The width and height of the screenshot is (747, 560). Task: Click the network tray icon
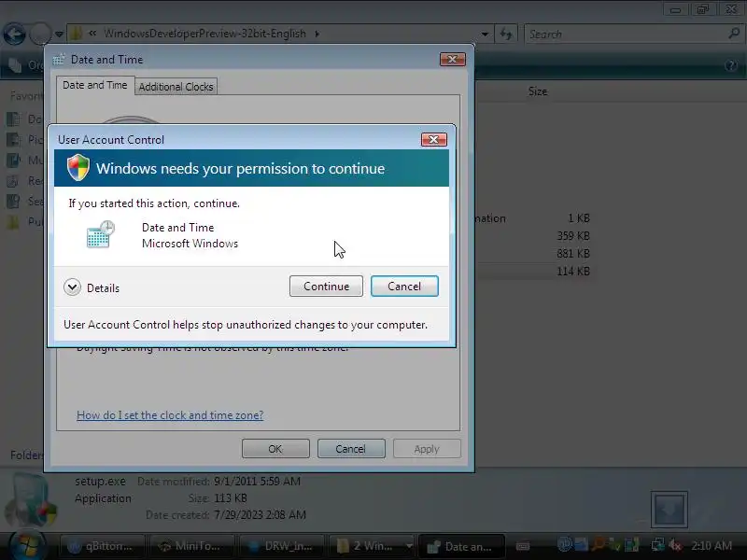(x=658, y=545)
